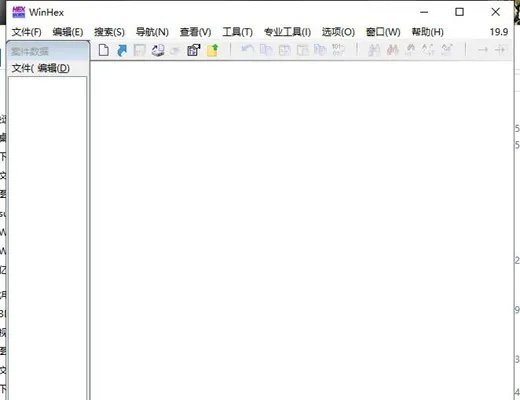
Task: Click the greyed-out Save floppy disk icon
Action: [140, 50]
